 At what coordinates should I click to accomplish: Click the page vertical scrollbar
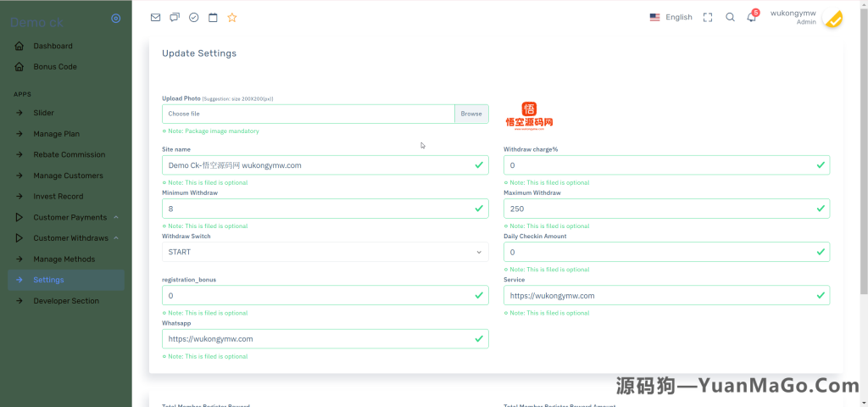pyautogui.click(x=863, y=153)
